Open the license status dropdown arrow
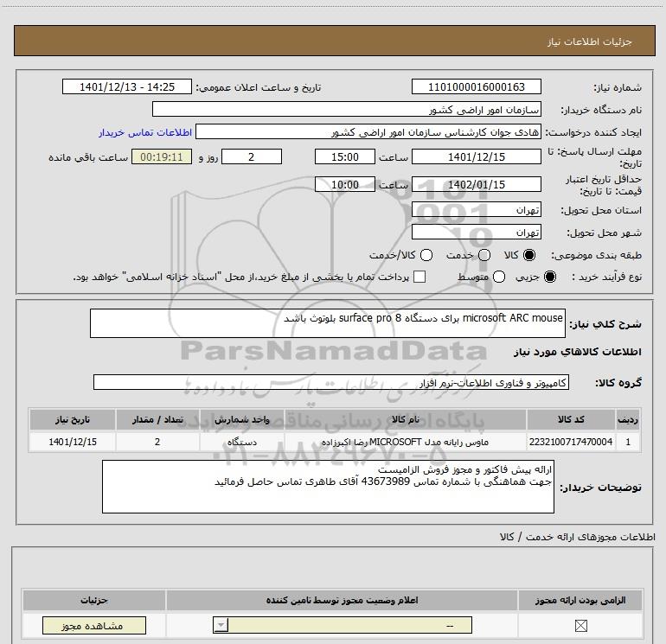The image size is (666, 644). (221, 625)
